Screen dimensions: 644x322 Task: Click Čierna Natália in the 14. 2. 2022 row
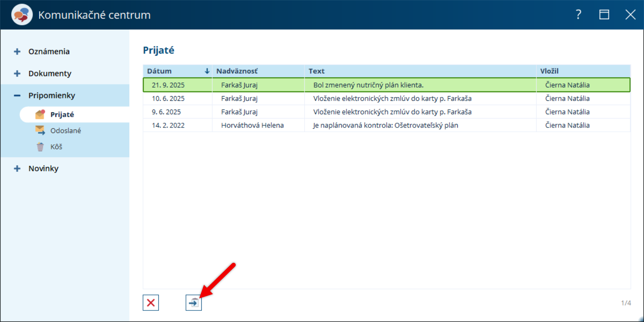click(x=568, y=125)
